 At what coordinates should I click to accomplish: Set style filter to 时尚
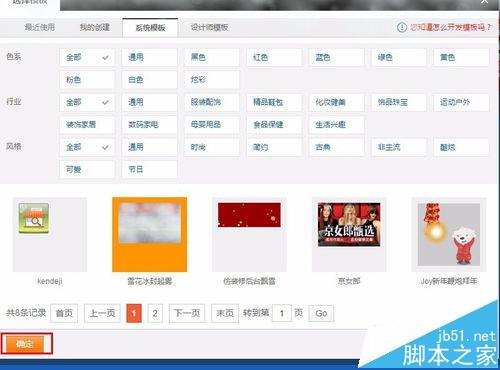[212, 147]
